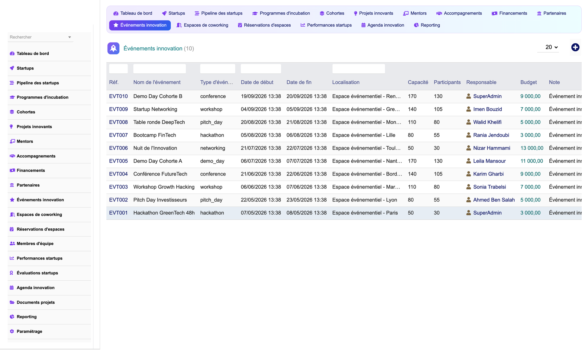
Task: Open the 20 rows-per-page dropdown
Action: point(551,47)
